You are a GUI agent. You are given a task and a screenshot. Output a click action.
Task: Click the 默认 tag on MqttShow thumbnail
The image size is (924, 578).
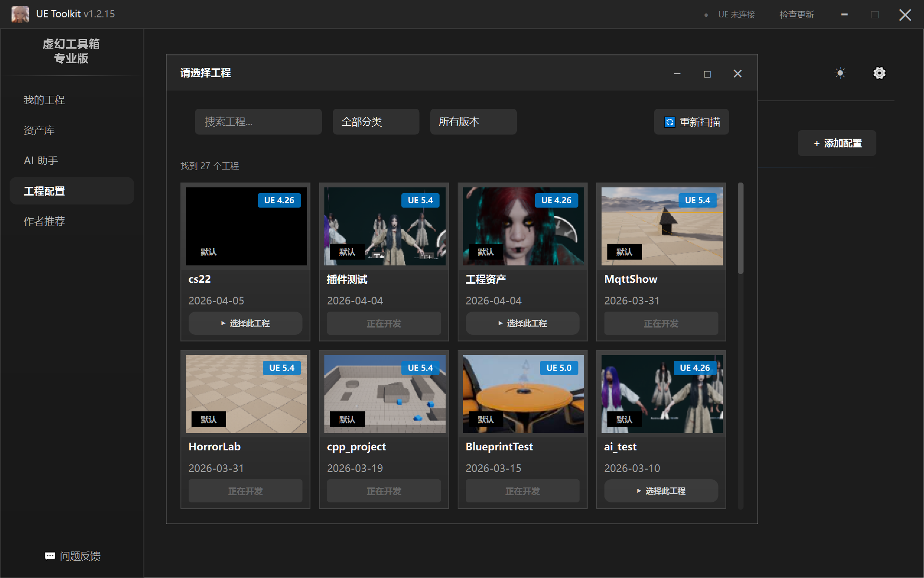coord(624,252)
